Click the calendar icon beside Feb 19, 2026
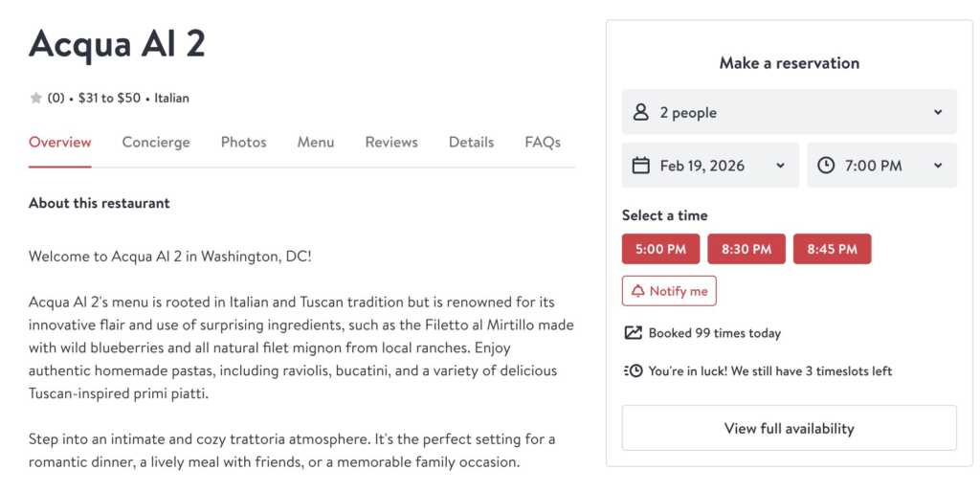The height and width of the screenshot is (493, 980). coord(641,166)
